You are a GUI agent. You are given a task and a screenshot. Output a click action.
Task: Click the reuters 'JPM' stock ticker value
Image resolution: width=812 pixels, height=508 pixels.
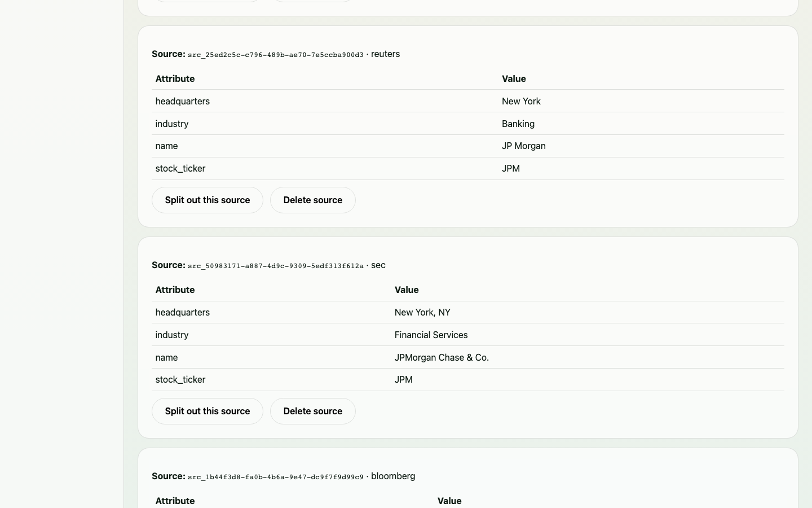point(511,168)
